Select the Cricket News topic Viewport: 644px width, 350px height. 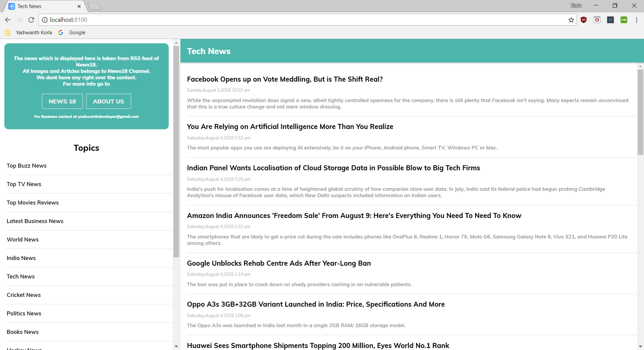(90, 295)
